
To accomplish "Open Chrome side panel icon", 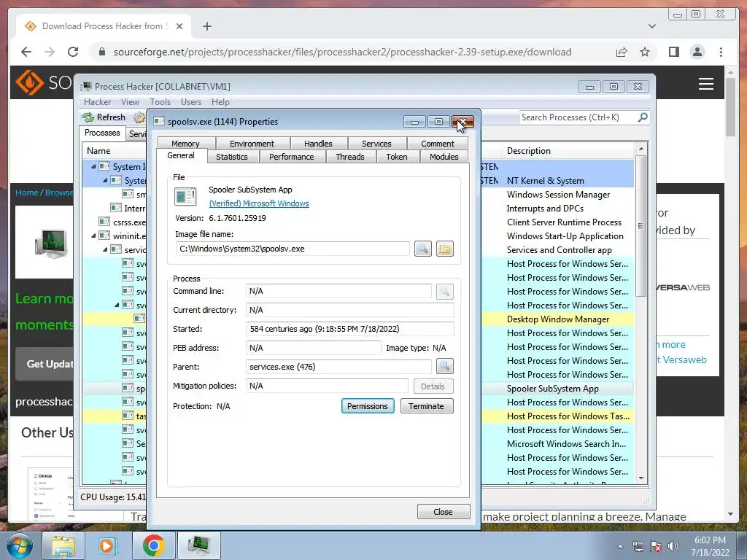I will (x=673, y=52).
